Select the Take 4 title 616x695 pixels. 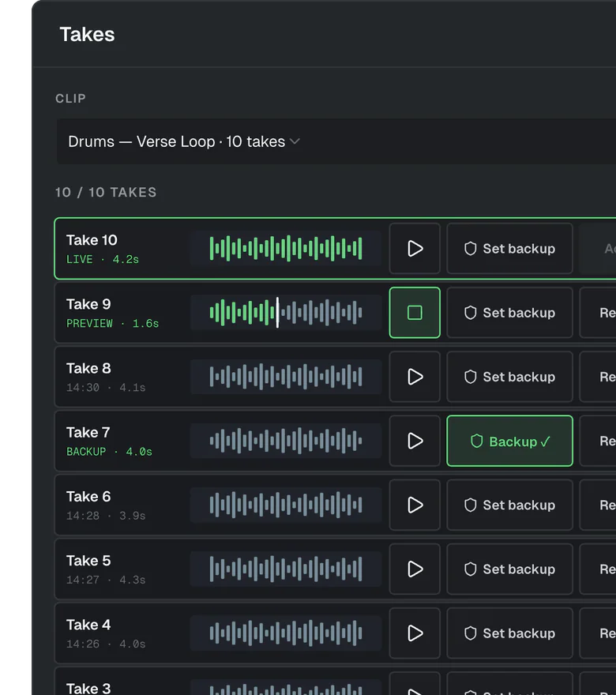[88, 625]
